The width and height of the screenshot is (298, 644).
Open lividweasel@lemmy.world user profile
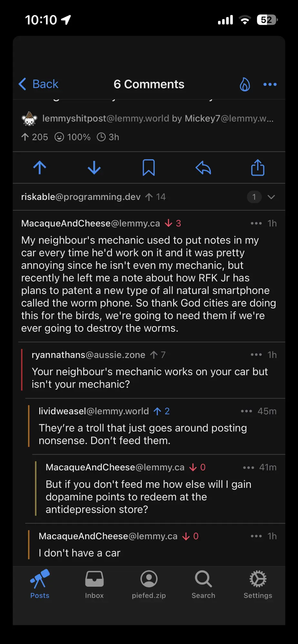tap(94, 411)
